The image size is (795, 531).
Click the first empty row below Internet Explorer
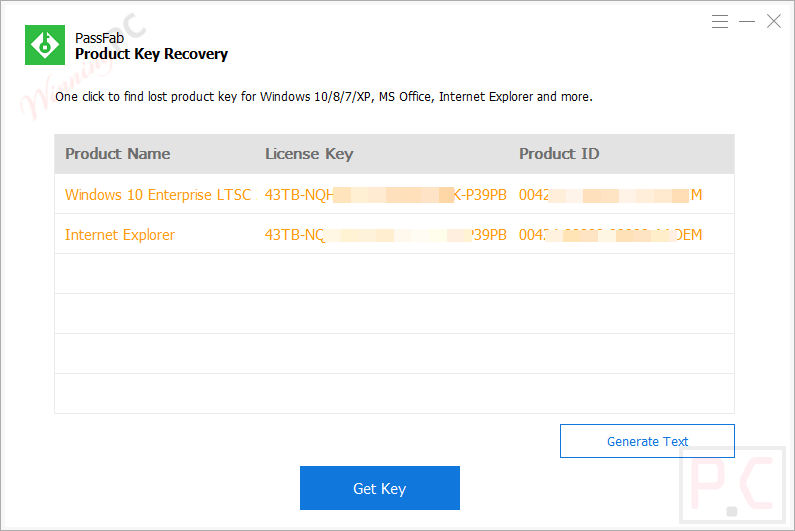pyautogui.click(x=394, y=274)
